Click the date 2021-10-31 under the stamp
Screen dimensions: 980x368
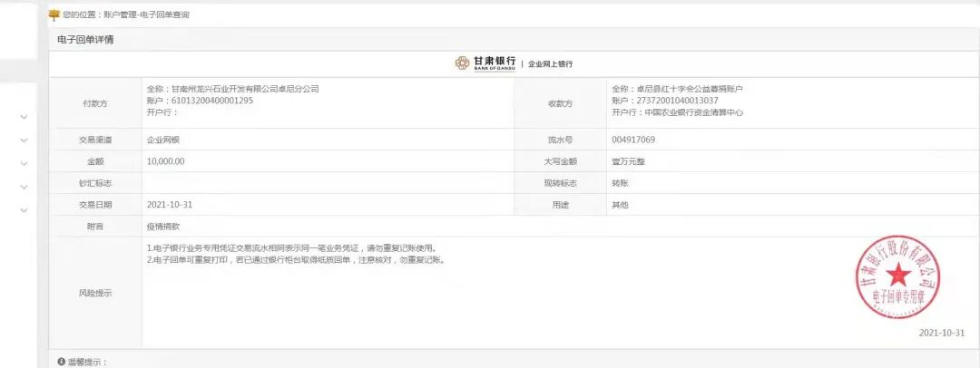pos(941,333)
